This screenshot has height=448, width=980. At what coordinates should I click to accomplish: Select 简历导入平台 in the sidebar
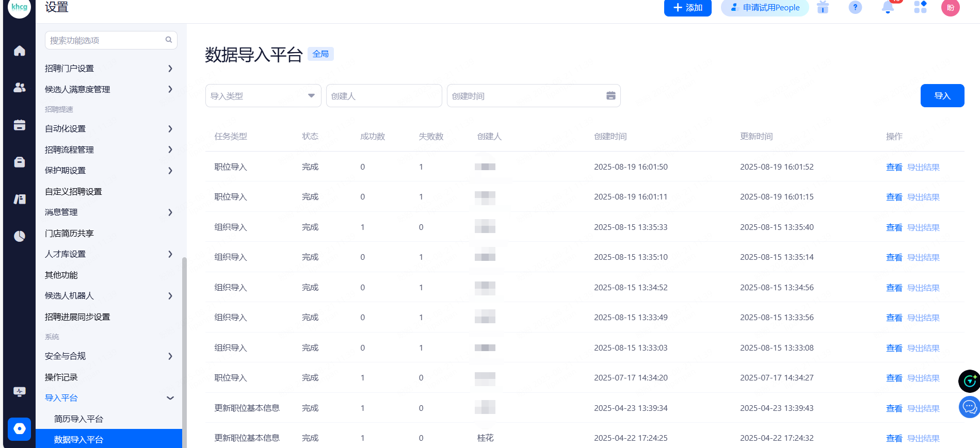79,419
